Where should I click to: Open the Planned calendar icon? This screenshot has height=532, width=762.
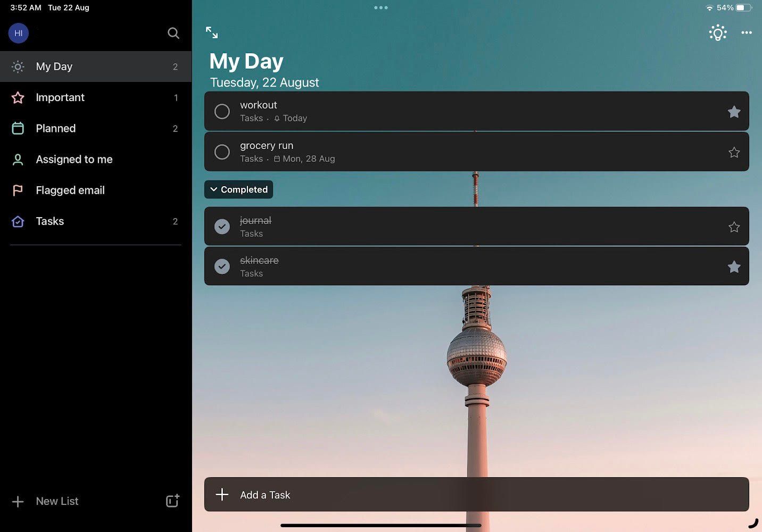click(x=18, y=128)
